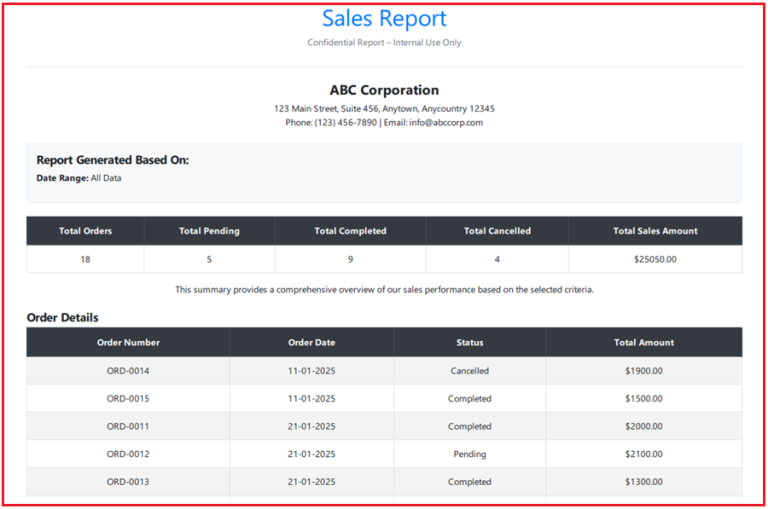This screenshot has height=509, width=768.
Task: Select the Total Cancelled column header
Action: (x=497, y=231)
